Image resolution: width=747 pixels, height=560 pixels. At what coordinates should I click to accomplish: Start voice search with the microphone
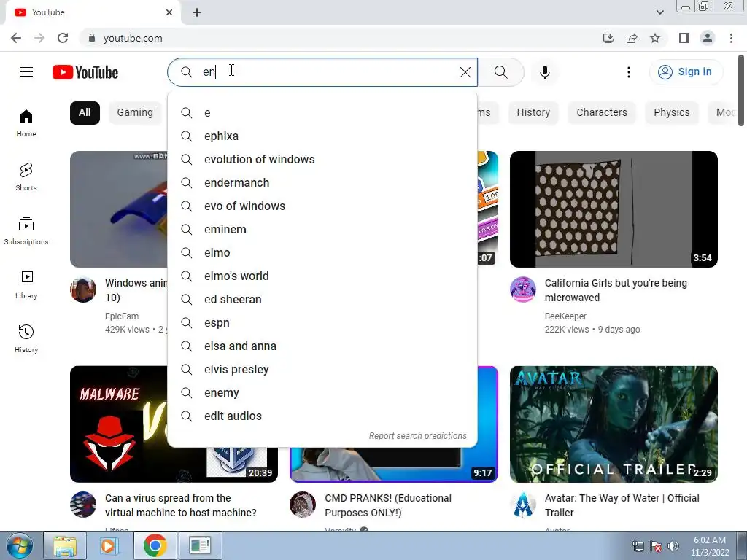[x=544, y=72]
